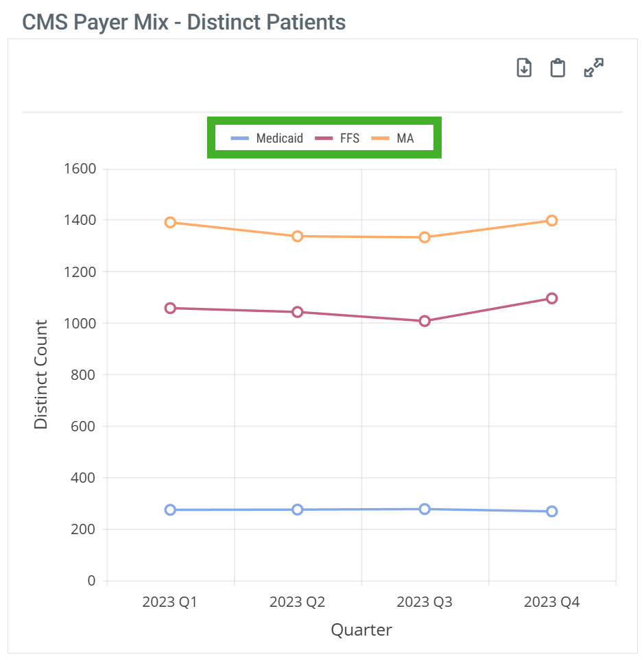Pick the MA point at 2023 Q4
This screenshot has width=644, height=661.
[552, 221]
